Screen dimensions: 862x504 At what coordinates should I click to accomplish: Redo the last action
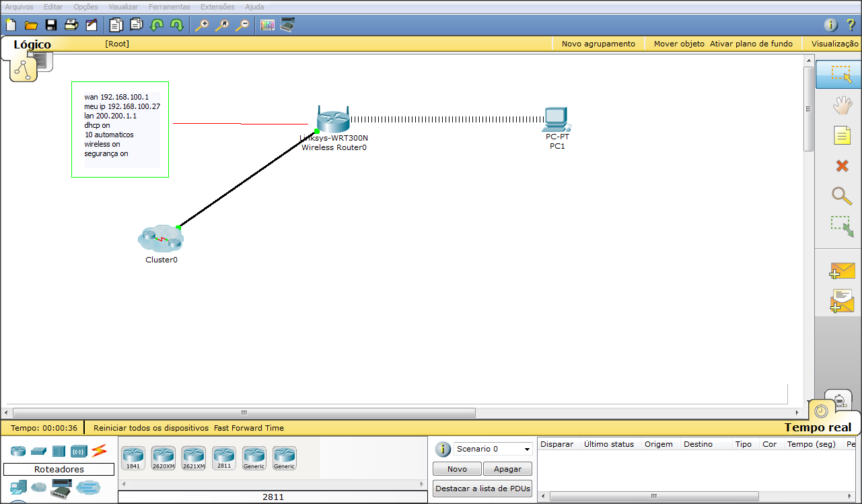[x=176, y=26]
